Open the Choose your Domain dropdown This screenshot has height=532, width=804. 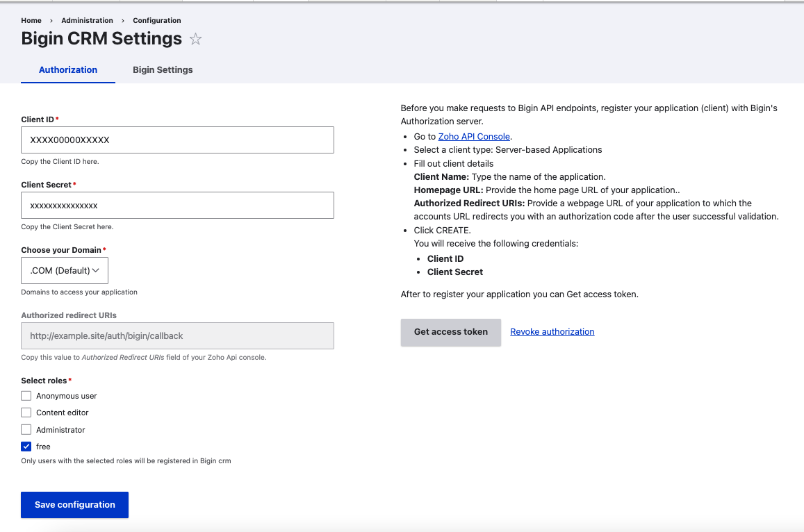65,271
